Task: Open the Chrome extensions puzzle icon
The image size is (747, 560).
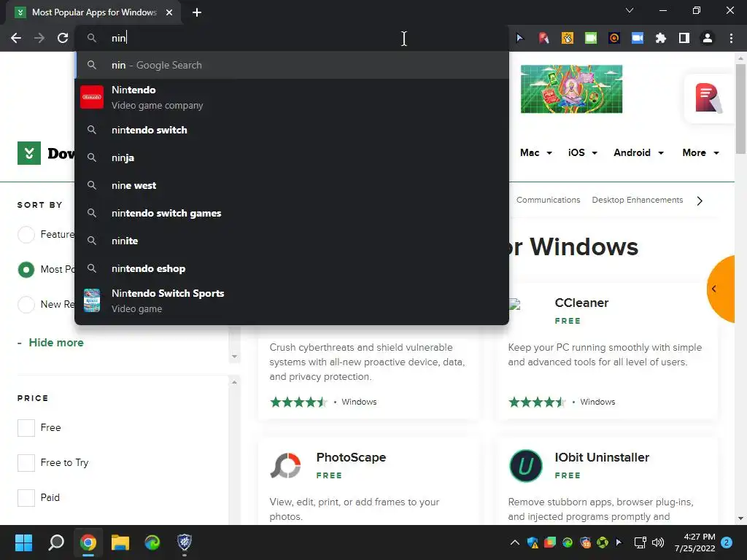Action: pos(660,38)
